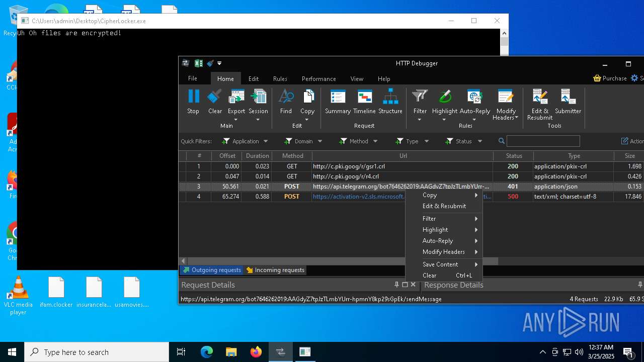Screen dimensions: 644x362
Task: Open Highlight submenu in context menu
Action: click(x=444, y=230)
